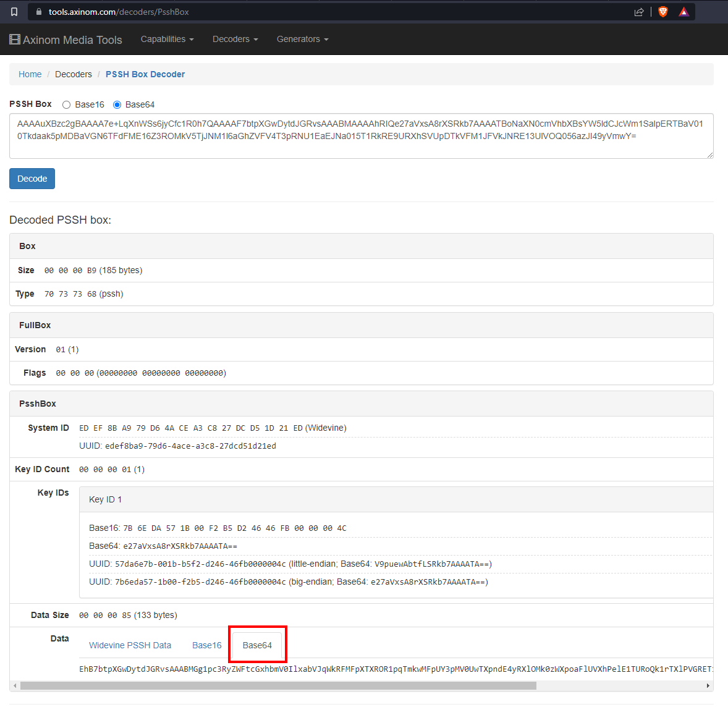728x707 pixels.
Task: Open the Generators dropdown menu
Action: [303, 40]
